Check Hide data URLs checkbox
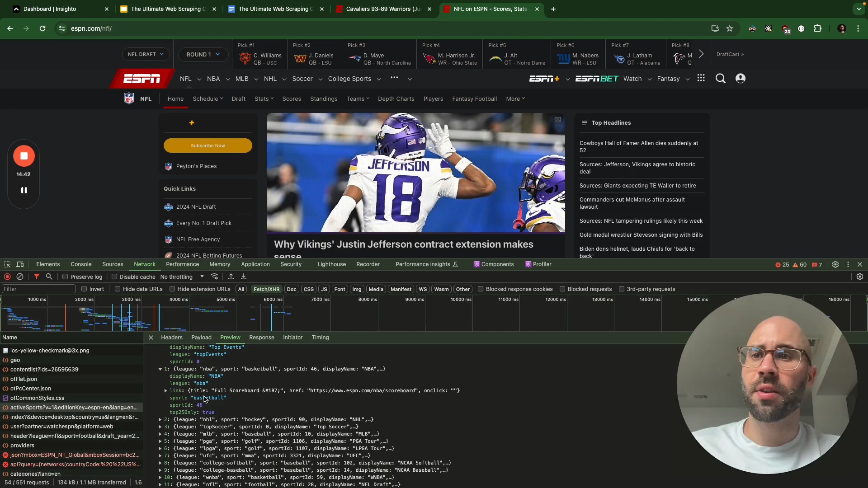 pyautogui.click(x=118, y=289)
